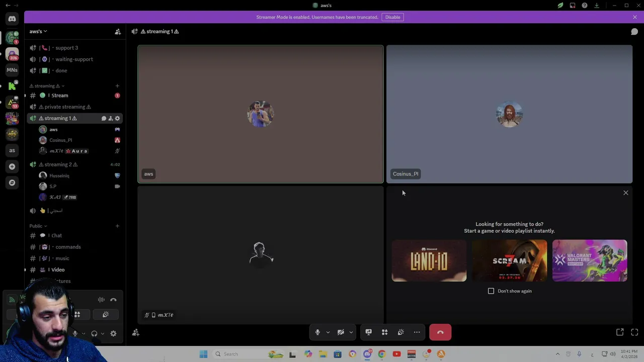
Task: Create channel in streaming category
Action: click(117, 86)
